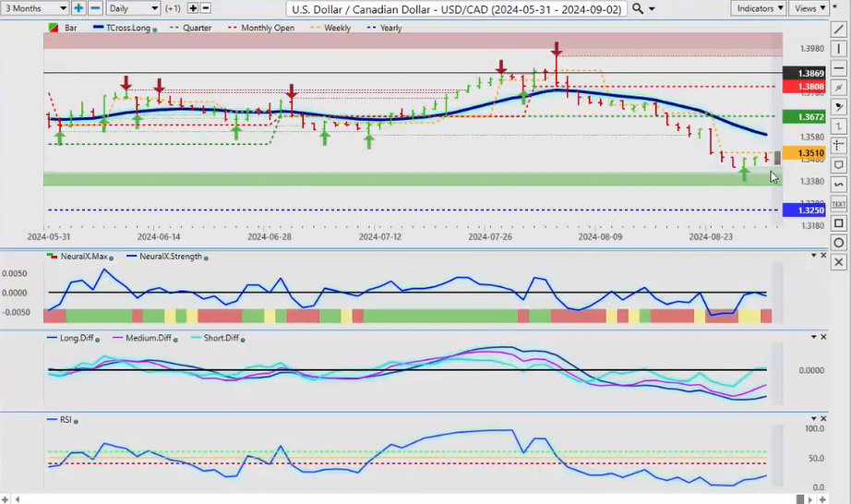Increase forecast with black plus button
The image size is (851, 504).
[x=193, y=8]
